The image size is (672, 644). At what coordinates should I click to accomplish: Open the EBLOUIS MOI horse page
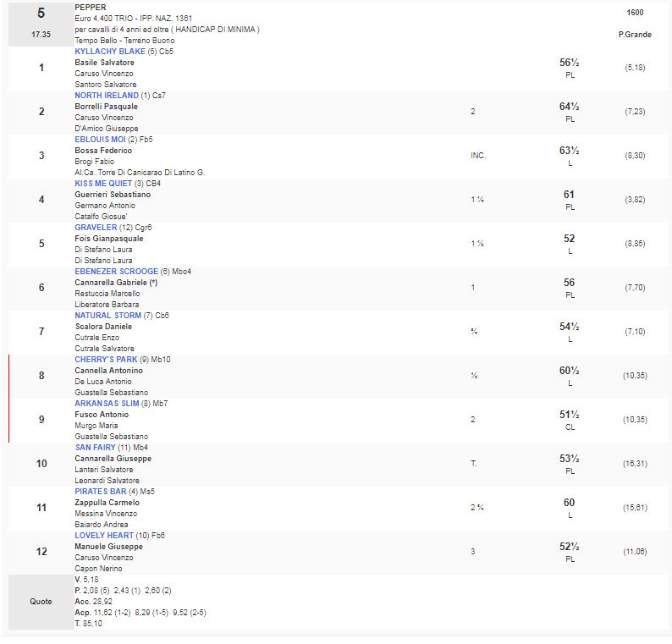pos(100,140)
